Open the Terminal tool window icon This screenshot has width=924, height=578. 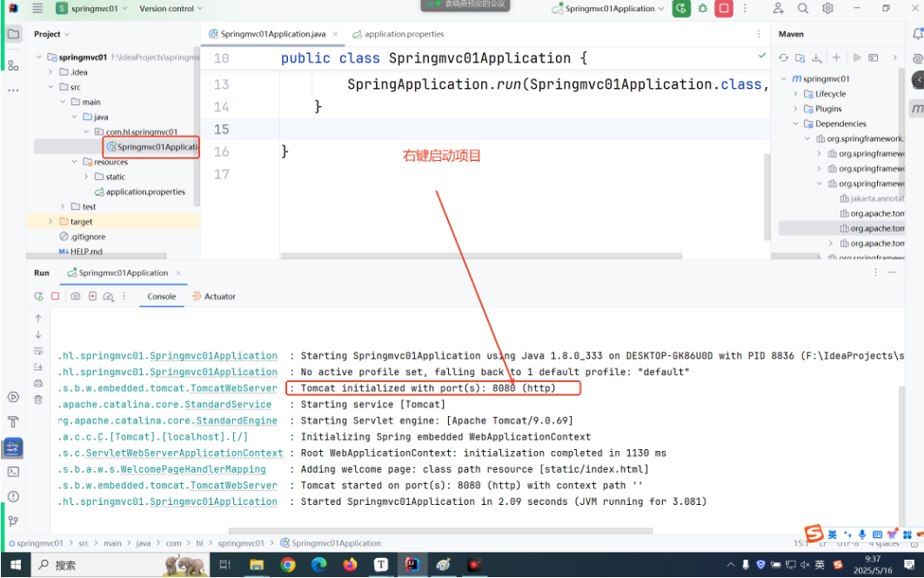pos(13,472)
